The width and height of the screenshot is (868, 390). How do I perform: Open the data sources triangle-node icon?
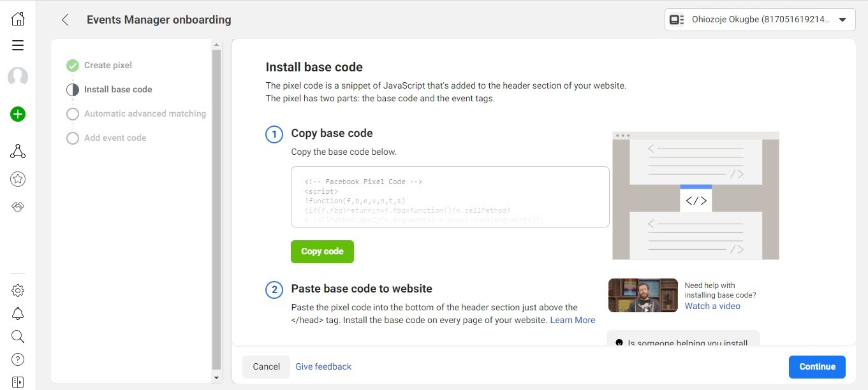tap(18, 151)
